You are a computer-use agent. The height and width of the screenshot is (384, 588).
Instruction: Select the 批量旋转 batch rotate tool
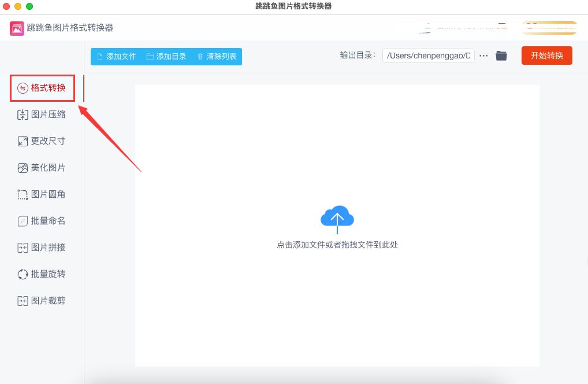point(41,274)
